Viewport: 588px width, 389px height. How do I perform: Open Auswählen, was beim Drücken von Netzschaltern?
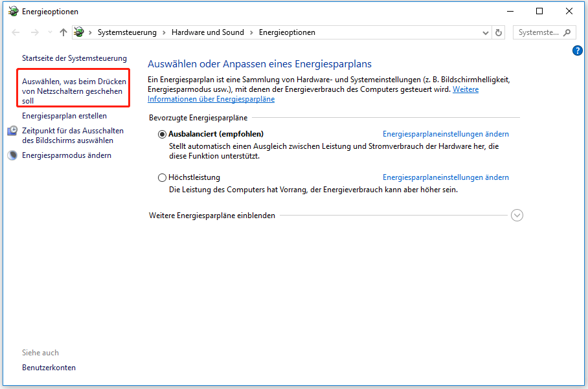point(74,91)
